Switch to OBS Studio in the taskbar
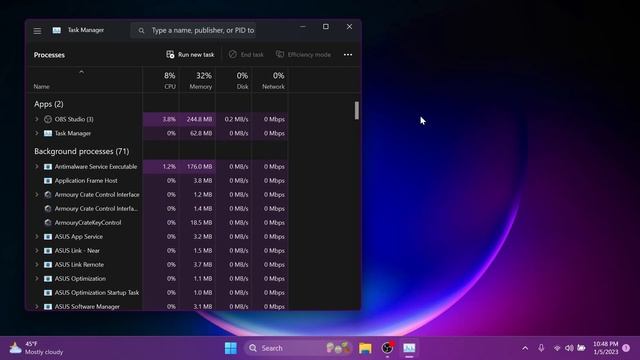The height and width of the screenshot is (360, 640). pyautogui.click(x=387, y=348)
